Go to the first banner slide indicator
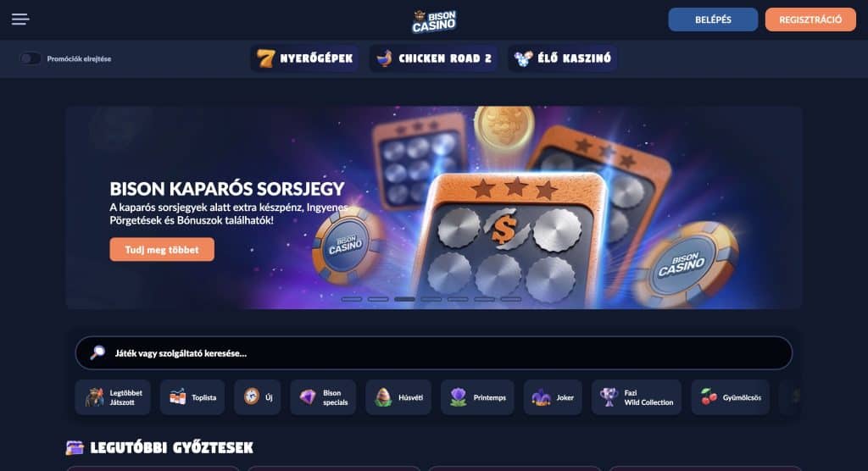This screenshot has width=868, height=471. pyautogui.click(x=352, y=299)
